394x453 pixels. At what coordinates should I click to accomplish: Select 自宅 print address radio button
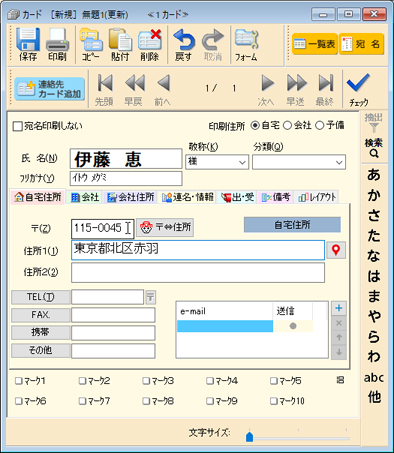[255, 125]
